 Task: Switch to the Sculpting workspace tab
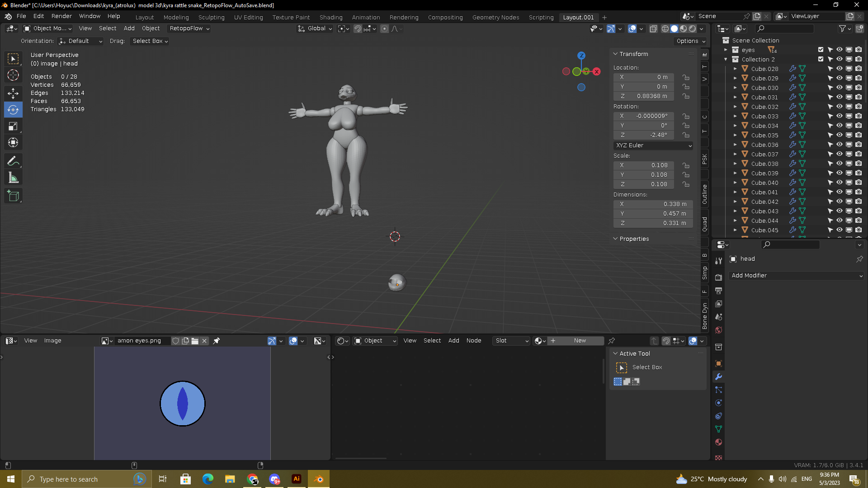[211, 17]
